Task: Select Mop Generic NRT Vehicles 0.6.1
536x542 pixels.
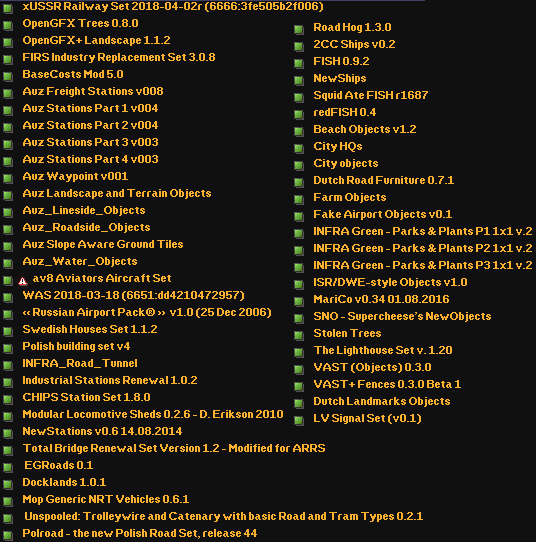Action: tap(106, 499)
